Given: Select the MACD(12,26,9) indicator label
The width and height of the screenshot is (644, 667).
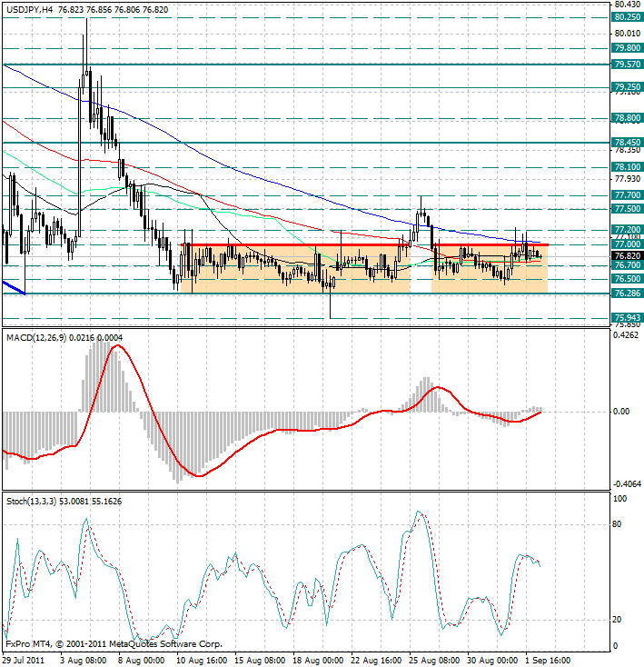Looking at the screenshot, I should click(36, 337).
